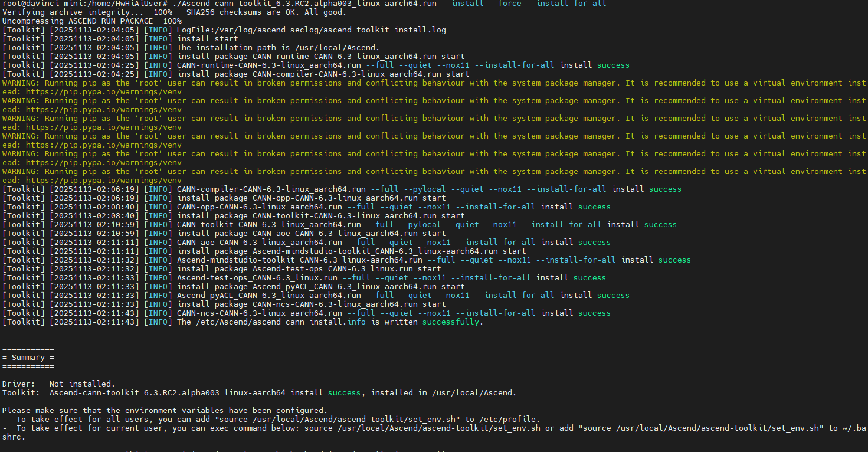Click CANN-compiler-CANN-6.3-linux_aarch64.run in its install success line
The image size is (868, 452).
(271, 189)
